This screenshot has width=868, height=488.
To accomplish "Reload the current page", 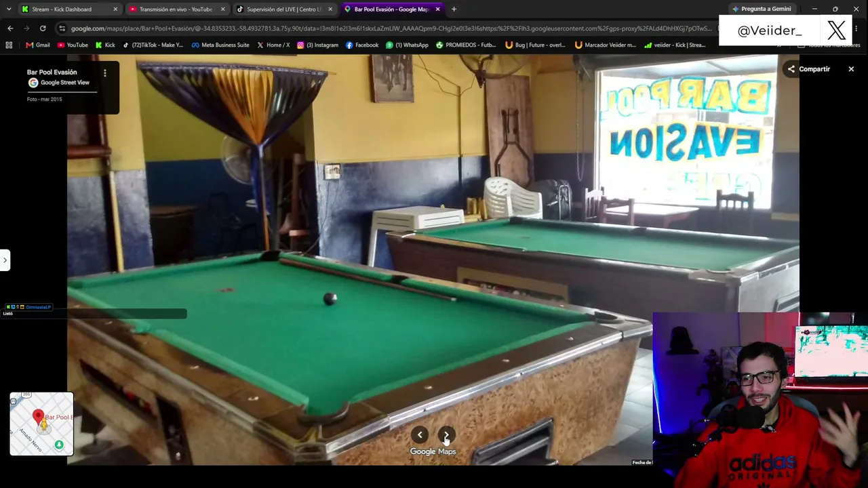I will point(43,28).
